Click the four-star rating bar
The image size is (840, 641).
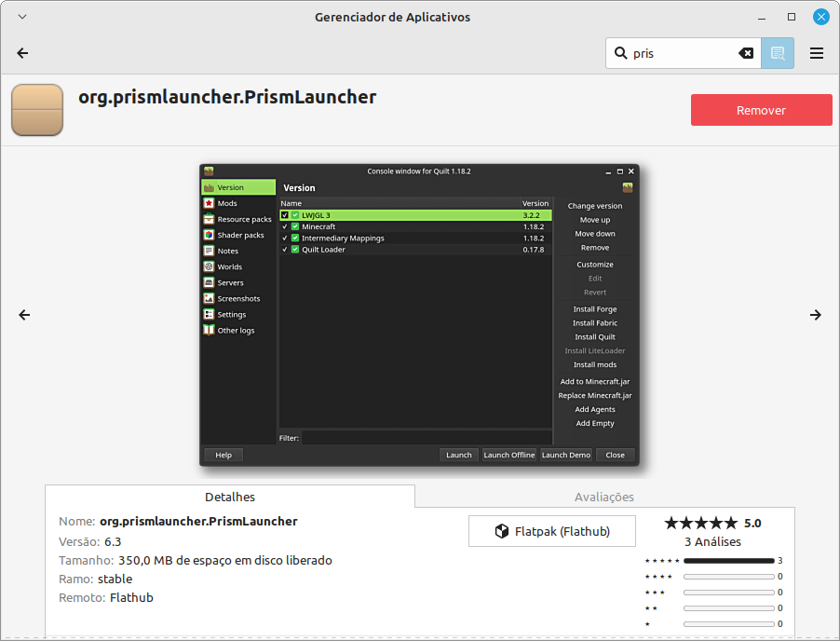[x=728, y=577]
